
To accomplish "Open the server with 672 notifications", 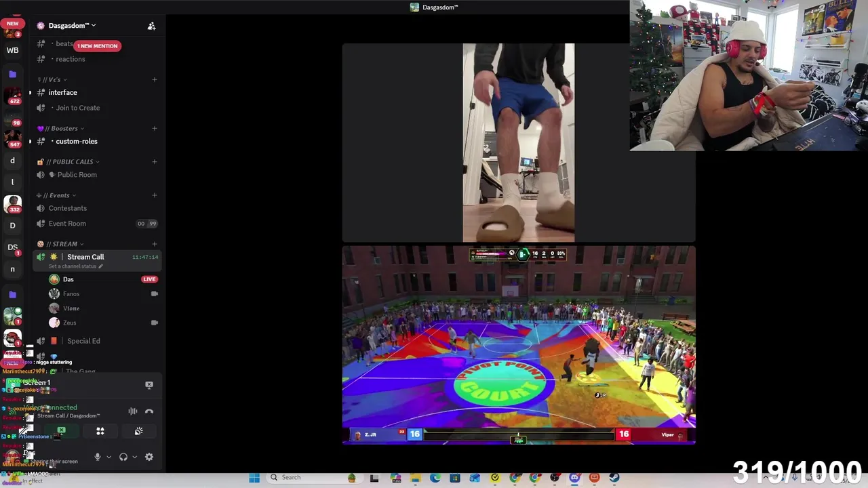I will (12, 96).
